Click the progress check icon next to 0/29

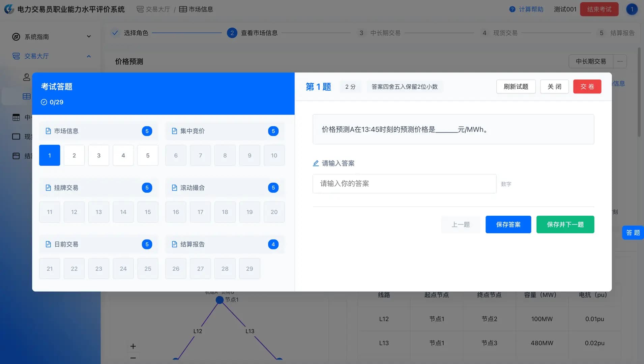point(44,102)
